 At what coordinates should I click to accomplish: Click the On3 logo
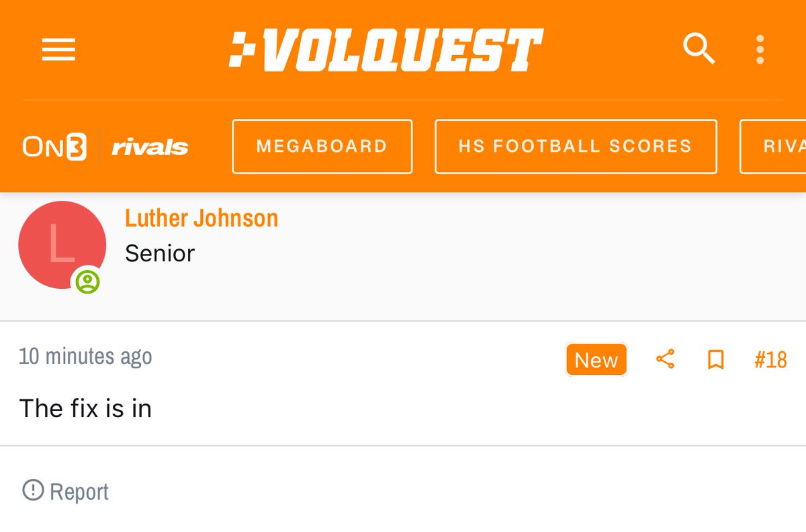(x=54, y=147)
